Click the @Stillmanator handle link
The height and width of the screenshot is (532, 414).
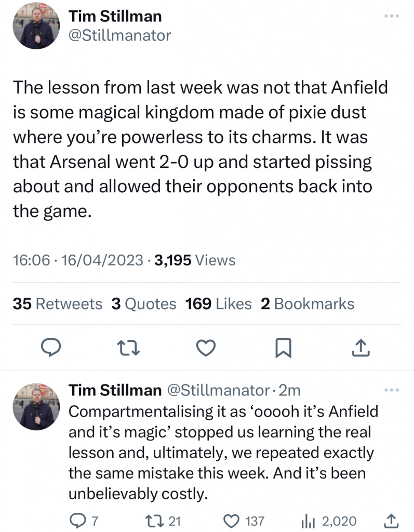coord(120,35)
